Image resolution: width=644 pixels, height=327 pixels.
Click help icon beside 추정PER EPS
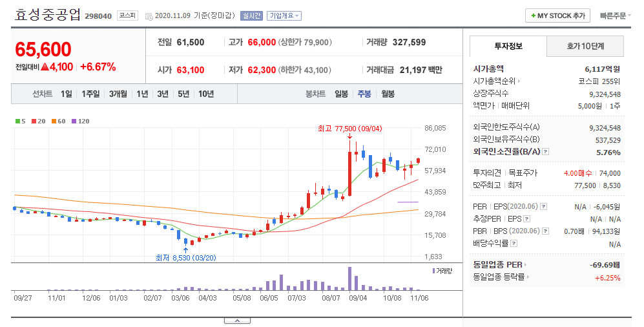pos(527,219)
